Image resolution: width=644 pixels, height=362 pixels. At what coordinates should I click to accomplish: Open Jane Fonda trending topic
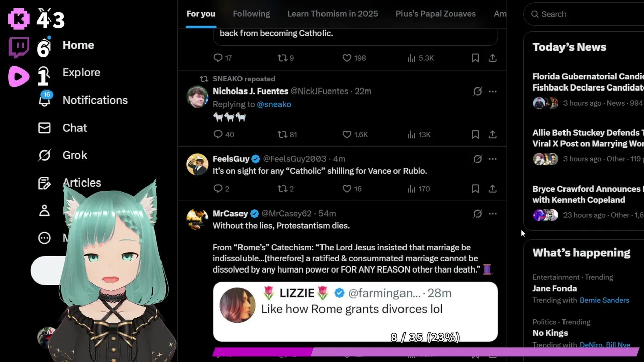(554, 288)
